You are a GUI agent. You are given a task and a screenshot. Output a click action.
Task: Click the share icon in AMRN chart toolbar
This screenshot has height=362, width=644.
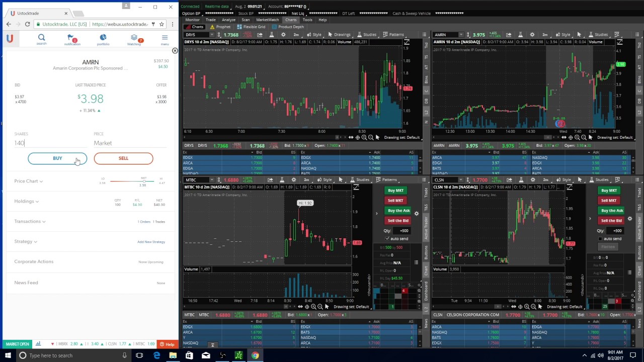click(509, 35)
